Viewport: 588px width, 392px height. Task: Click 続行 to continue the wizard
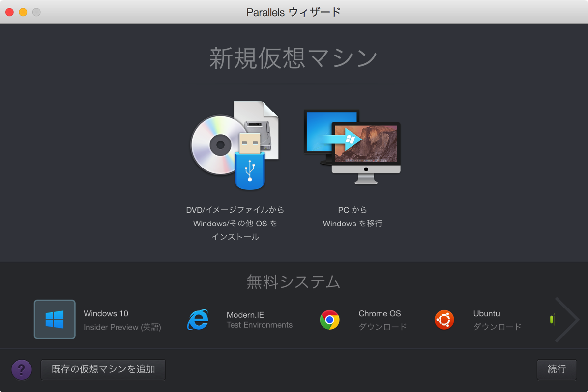(x=557, y=369)
